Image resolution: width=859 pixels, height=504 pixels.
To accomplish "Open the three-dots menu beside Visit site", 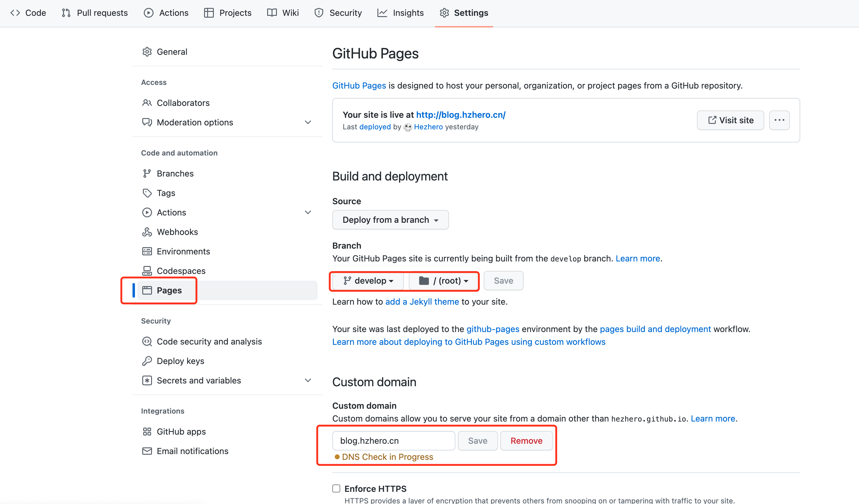I will (x=779, y=120).
